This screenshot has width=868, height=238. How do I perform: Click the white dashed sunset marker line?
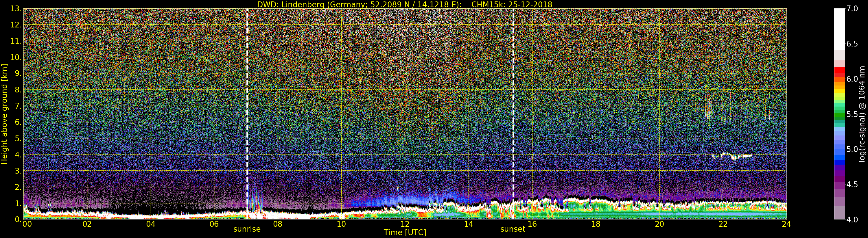513,114
